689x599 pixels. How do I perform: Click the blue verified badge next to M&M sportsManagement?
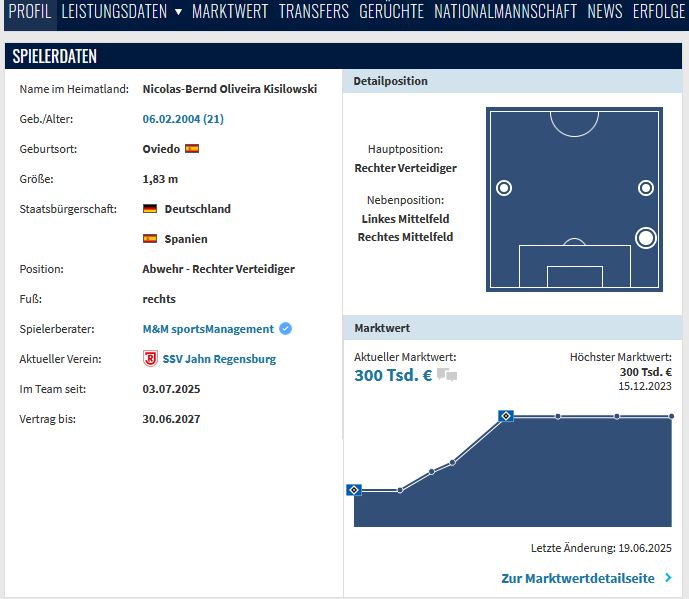(286, 329)
